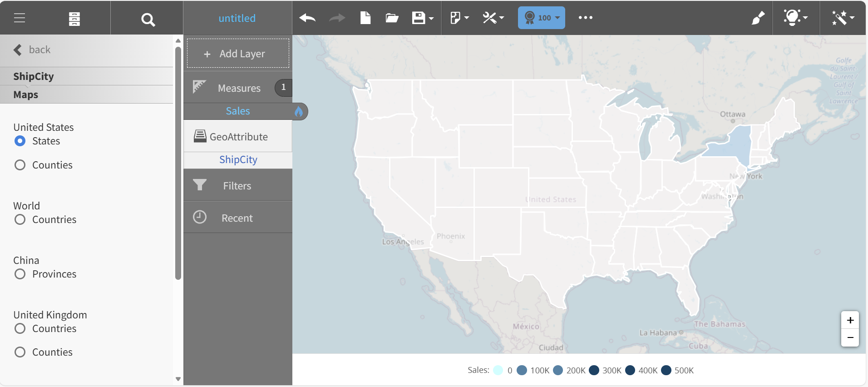
Task: Go back in the side panel
Action: point(32,50)
